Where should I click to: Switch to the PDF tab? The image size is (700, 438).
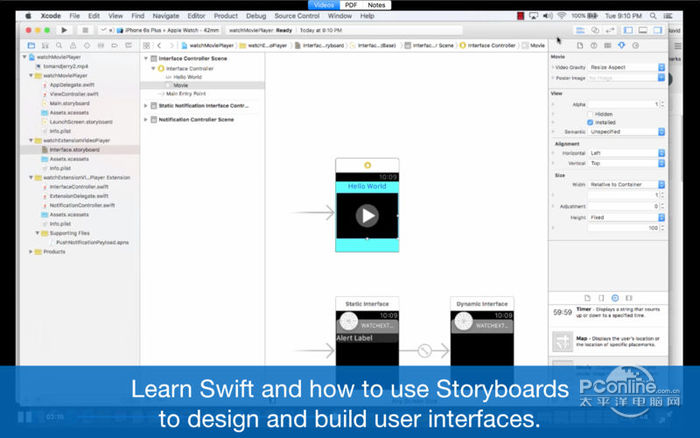[x=351, y=5]
